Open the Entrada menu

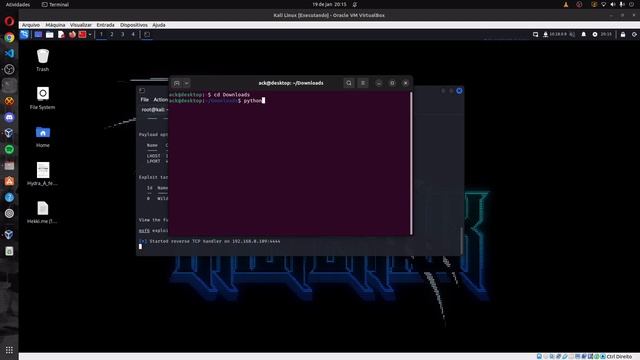point(105,25)
